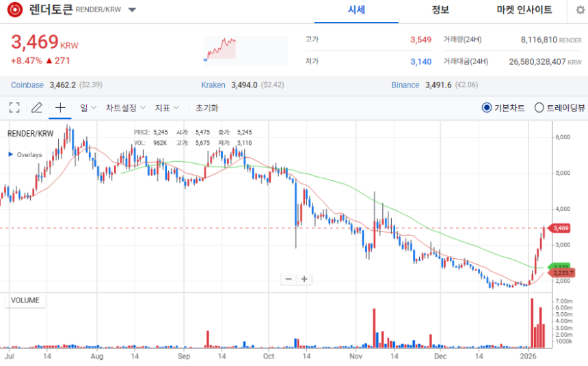
Task: Click the Render token logo icon
Action: (x=15, y=10)
